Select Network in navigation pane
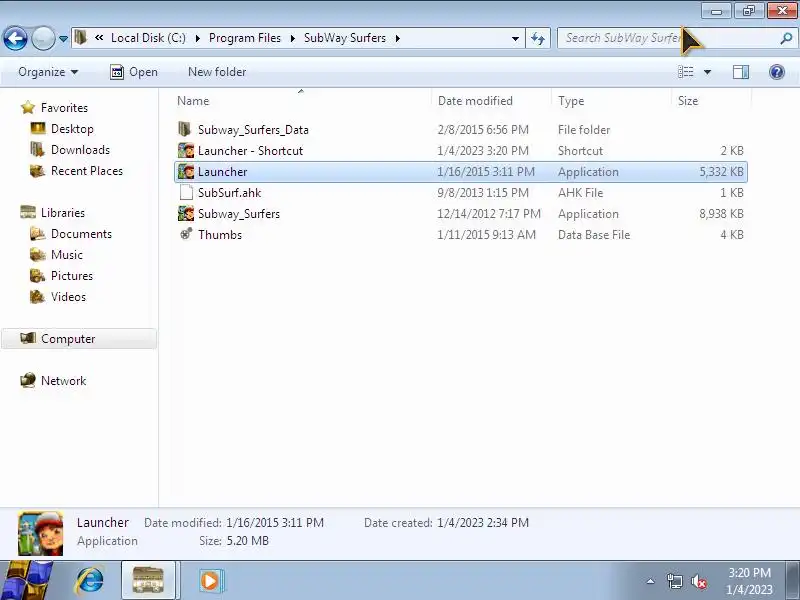This screenshot has height=600, width=800. [63, 381]
